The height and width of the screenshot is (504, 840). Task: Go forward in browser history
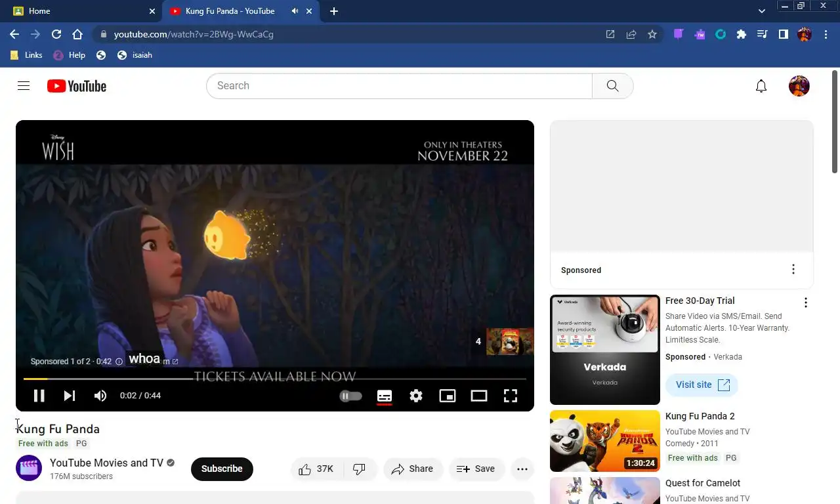click(x=35, y=34)
